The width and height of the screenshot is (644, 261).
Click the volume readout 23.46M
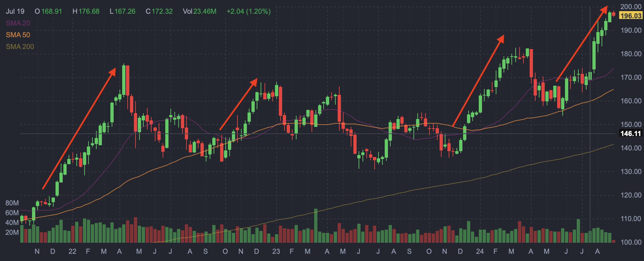[205, 11]
